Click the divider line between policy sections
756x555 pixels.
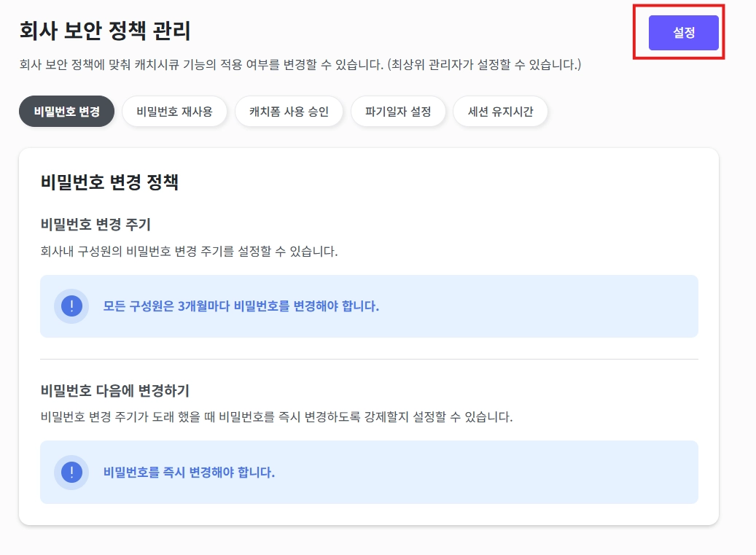pyautogui.click(x=369, y=360)
